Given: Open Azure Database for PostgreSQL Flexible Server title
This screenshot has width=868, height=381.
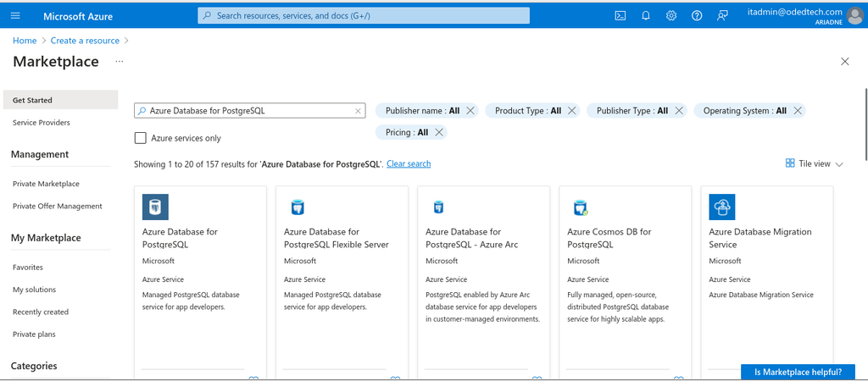Looking at the screenshot, I should click(x=336, y=238).
